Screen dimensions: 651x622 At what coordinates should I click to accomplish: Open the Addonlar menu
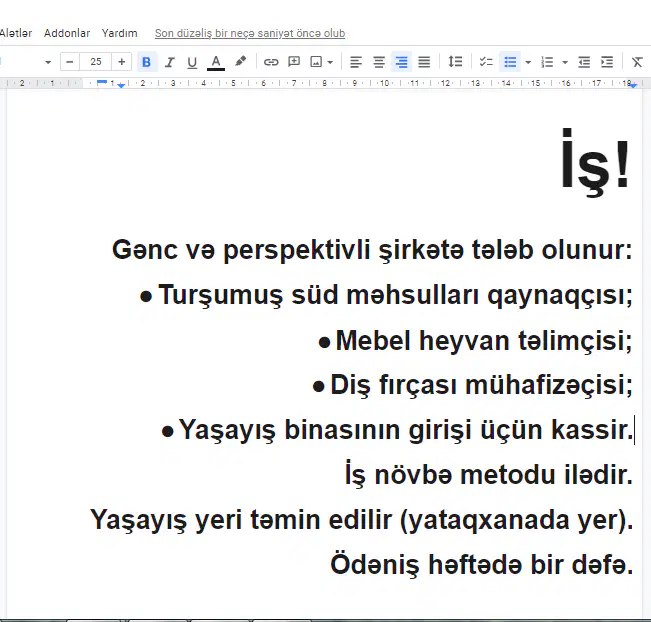pos(67,33)
